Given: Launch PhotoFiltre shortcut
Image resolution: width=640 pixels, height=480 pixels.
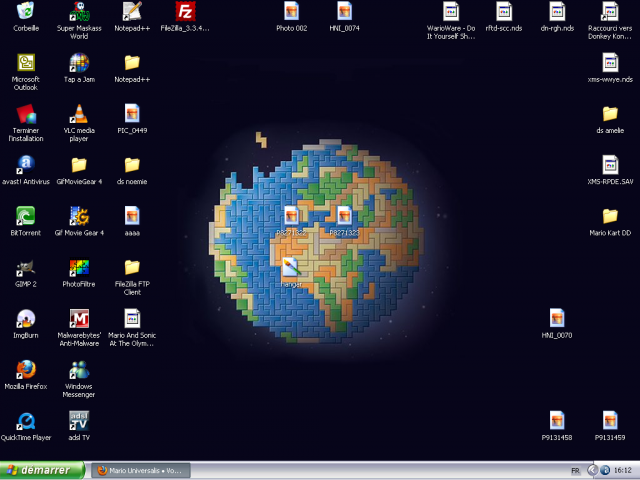Looking at the screenshot, I should 79,268.
